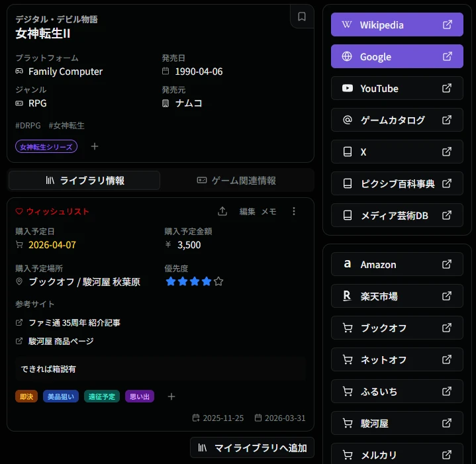Click the updated date 2026-03-31
This screenshot has width=476, height=464.
pyautogui.click(x=285, y=418)
